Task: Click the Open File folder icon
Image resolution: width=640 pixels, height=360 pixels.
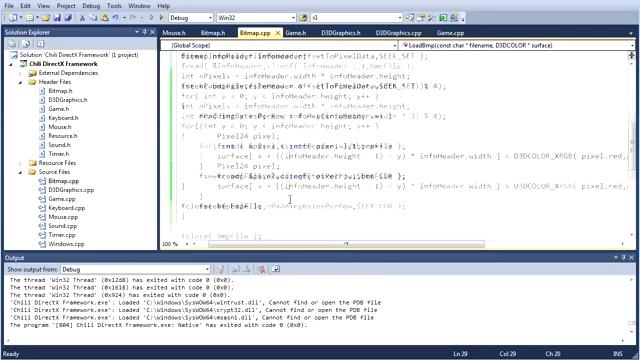Action: click(x=46, y=18)
